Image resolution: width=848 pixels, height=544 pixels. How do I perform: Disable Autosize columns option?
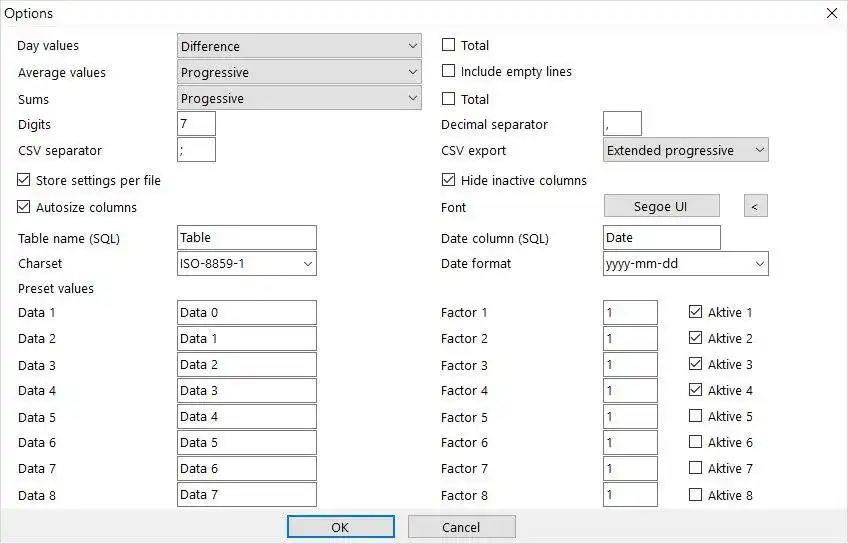point(25,207)
